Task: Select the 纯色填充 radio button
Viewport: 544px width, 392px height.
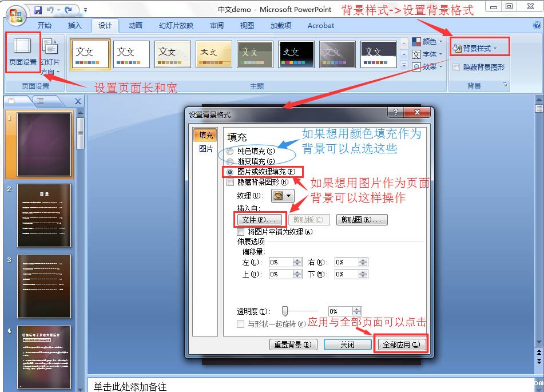Action: point(230,152)
